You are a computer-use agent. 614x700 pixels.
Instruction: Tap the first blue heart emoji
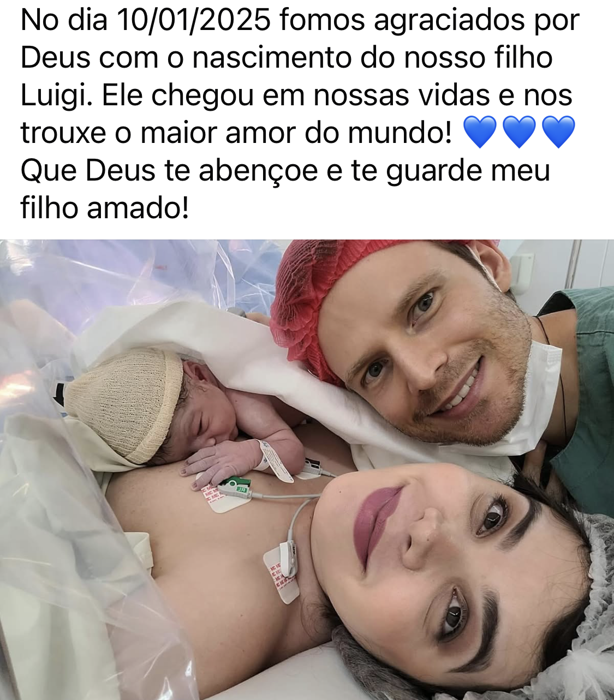480,132
